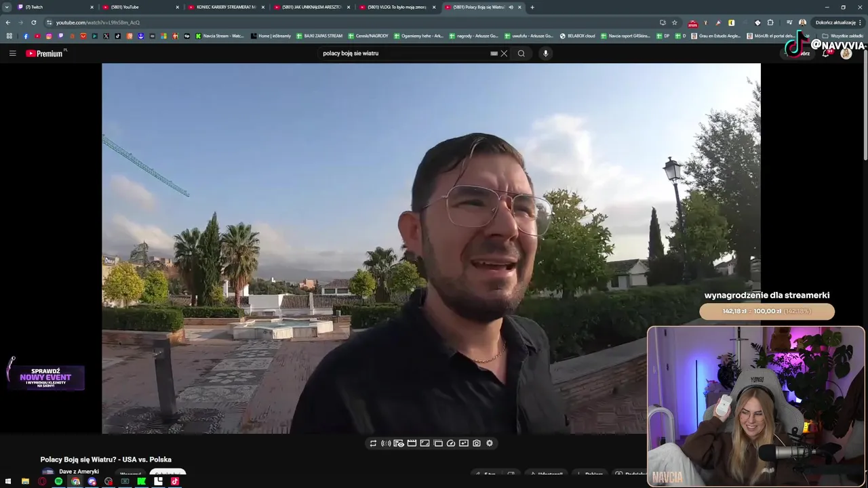Open the on-screen keyboard icon in search

(x=494, y=54)
